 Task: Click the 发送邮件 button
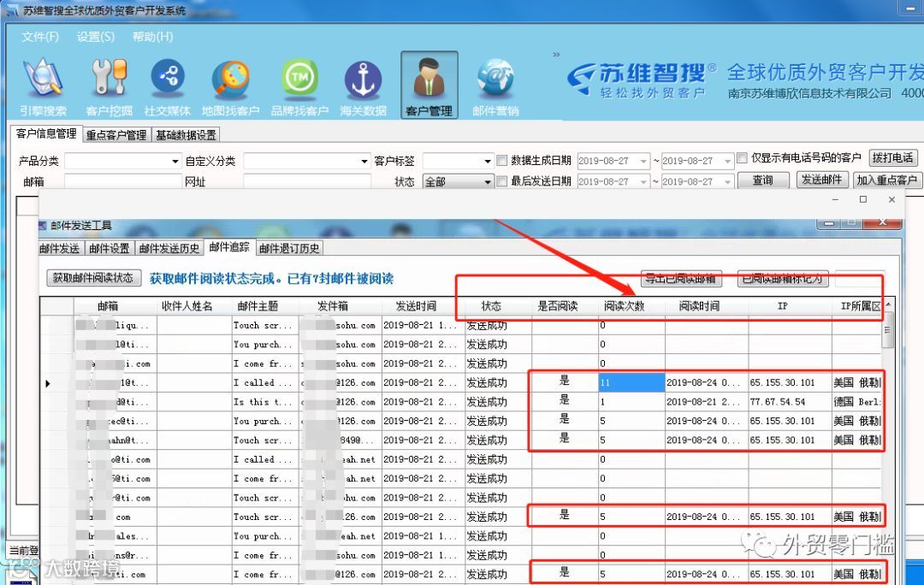[x=822, y=180]
